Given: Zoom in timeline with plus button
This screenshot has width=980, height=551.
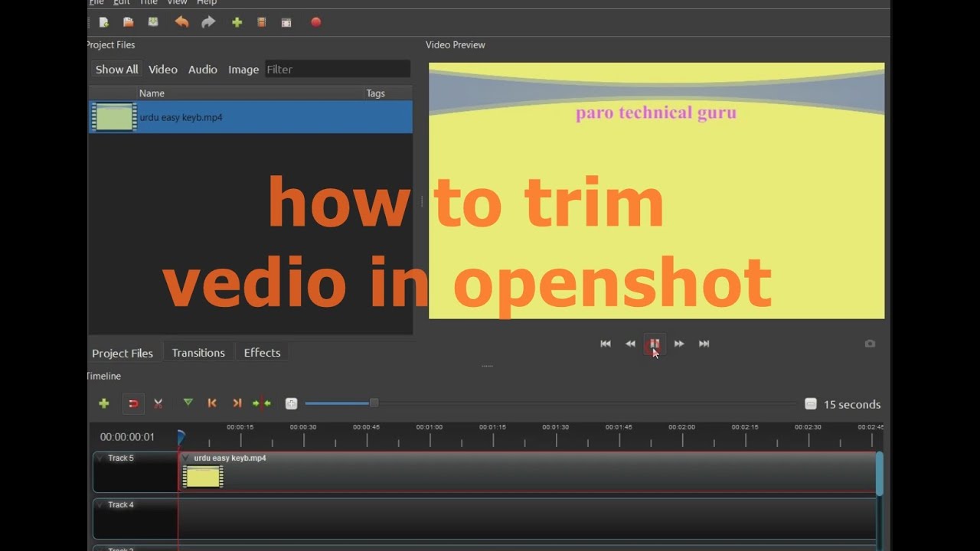Looking at the screenshot, I should 291,403.
